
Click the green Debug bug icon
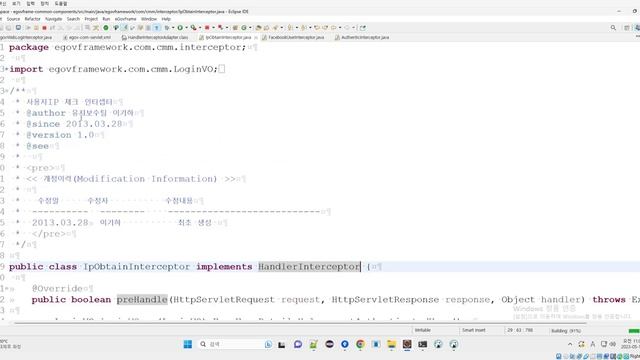tap(167, 28)
